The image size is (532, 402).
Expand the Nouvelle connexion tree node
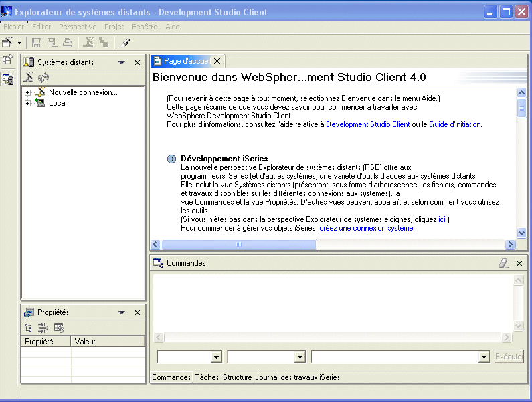tap(28, 93)
